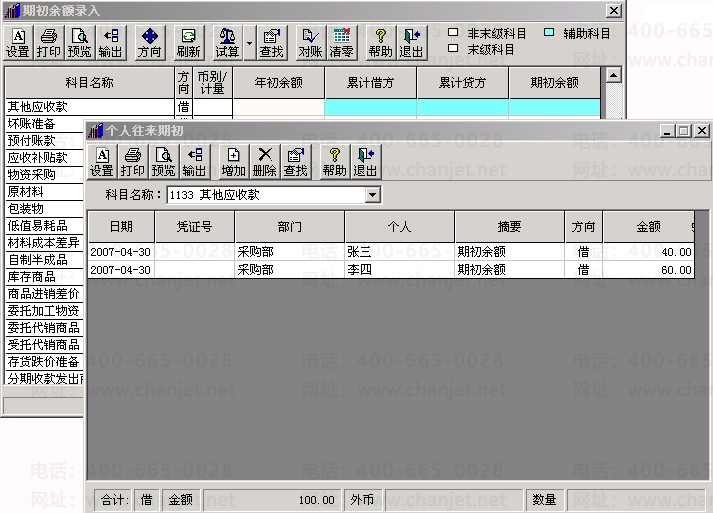Click the 辅助科目 cyan legend box
The image size is (713, 513).
549,32
